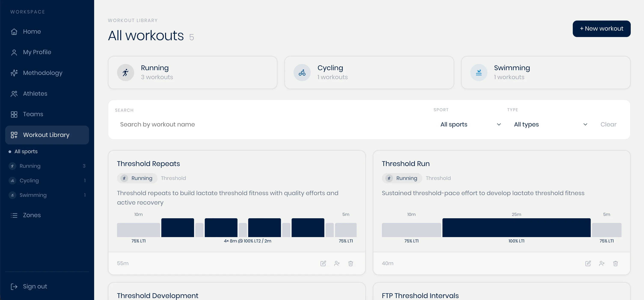Filter sidebar by Swimming workouts
The width and height of the screenshot is (644, 300).
[47, 195]
